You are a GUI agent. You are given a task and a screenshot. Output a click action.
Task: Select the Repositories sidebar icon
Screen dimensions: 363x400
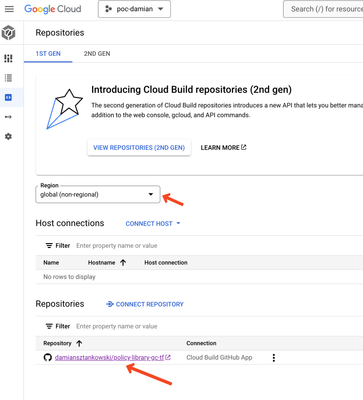pos(8,97)
